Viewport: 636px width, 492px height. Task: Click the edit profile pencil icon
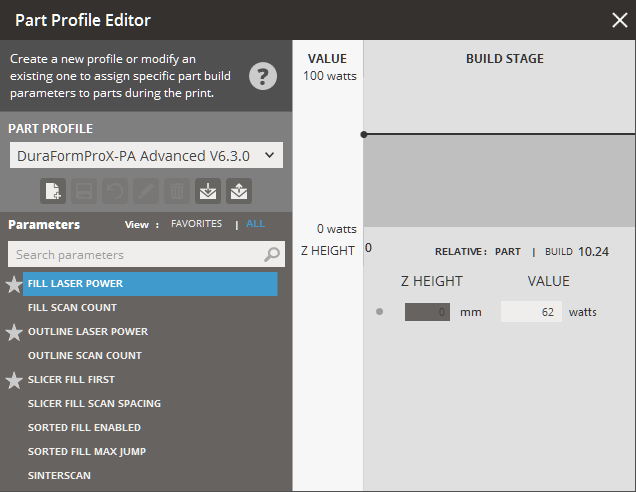click(146, 191)
